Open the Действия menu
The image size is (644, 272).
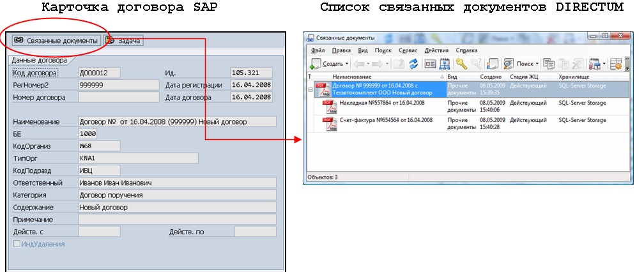436,50
